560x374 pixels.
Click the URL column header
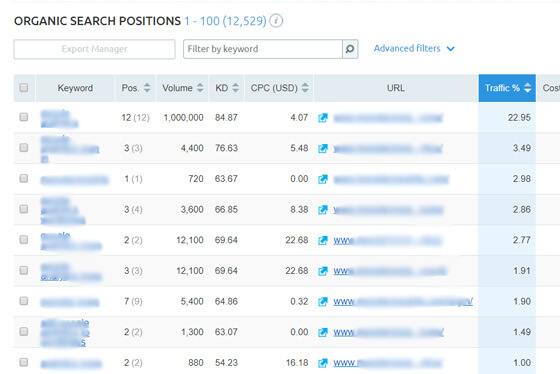pos(396,88)
